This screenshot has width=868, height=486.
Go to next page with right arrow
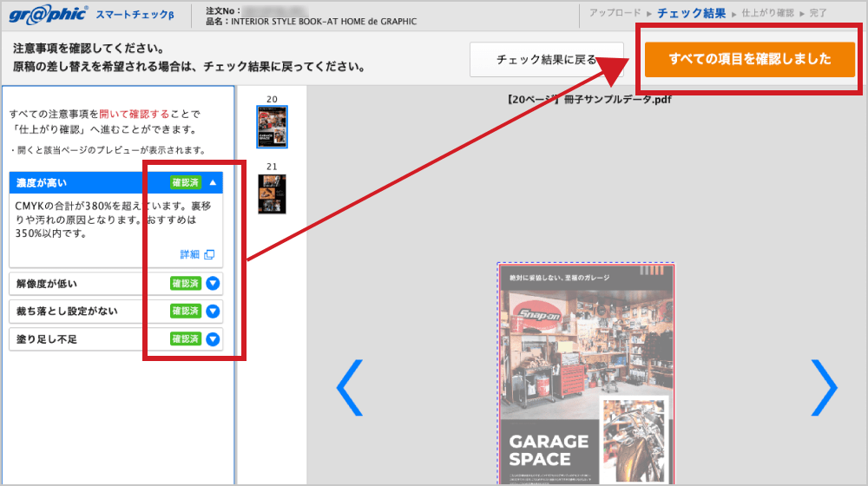[x=825, y=387]
